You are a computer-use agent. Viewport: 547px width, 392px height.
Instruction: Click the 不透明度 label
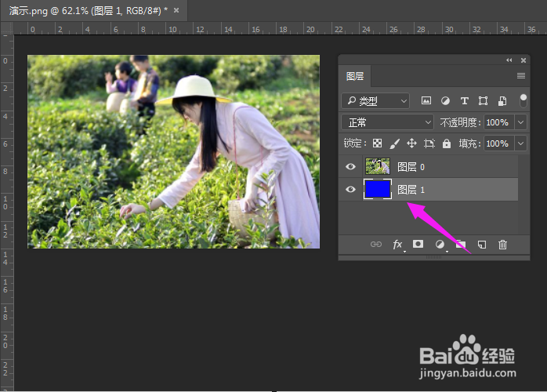460,122
